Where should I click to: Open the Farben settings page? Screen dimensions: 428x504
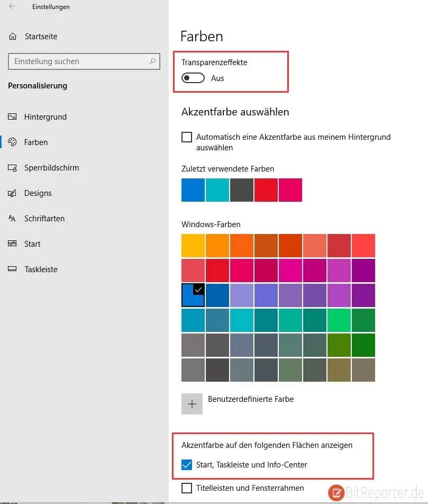click(x=36, y=142)
